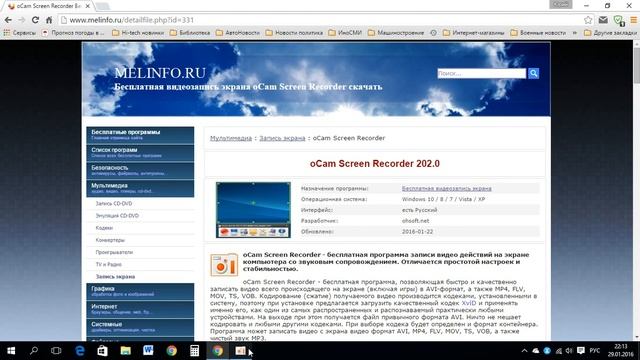640x360 pixels.
Task: Open the Прогноз погоды bookmark
Action: click(73, 33)
